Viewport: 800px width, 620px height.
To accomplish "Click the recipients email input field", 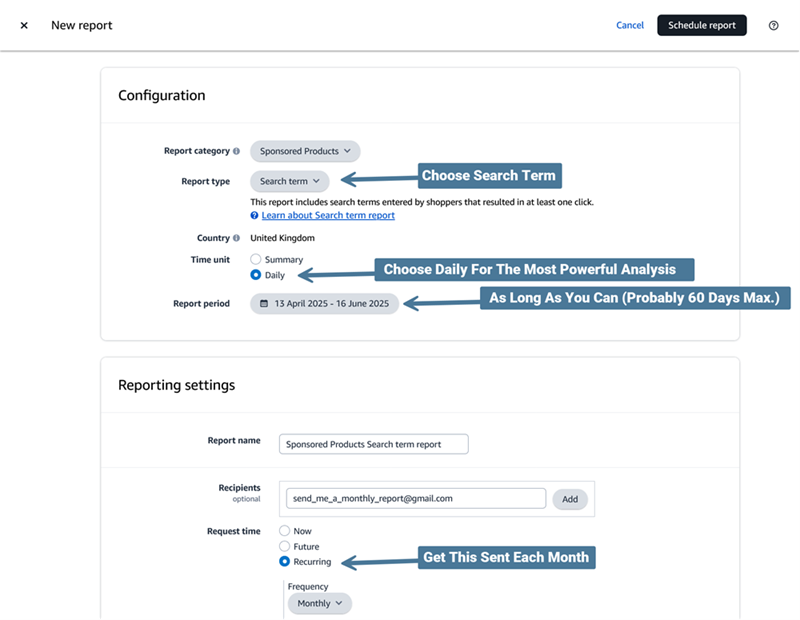I will pos(415,497).
